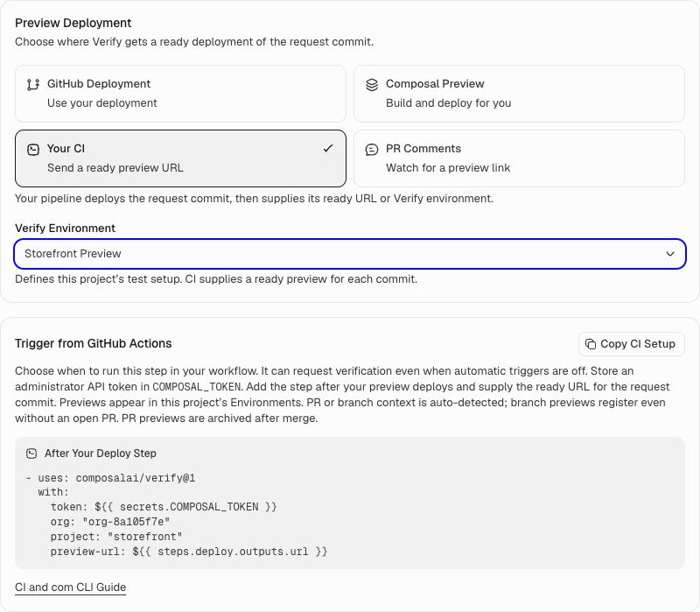The height and width of the screenshot is (612, 700).
Task: Click 'Your pipeline deploys the request commit' description
Action: click(254, 199)
